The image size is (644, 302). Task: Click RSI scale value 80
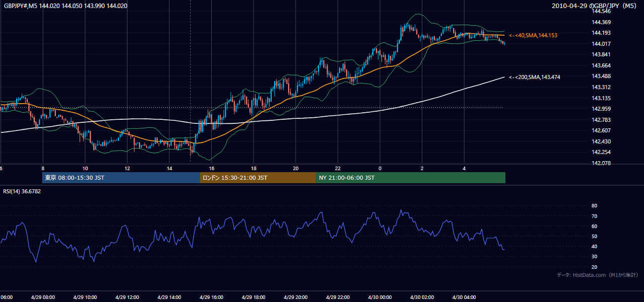tap(594, 206)
